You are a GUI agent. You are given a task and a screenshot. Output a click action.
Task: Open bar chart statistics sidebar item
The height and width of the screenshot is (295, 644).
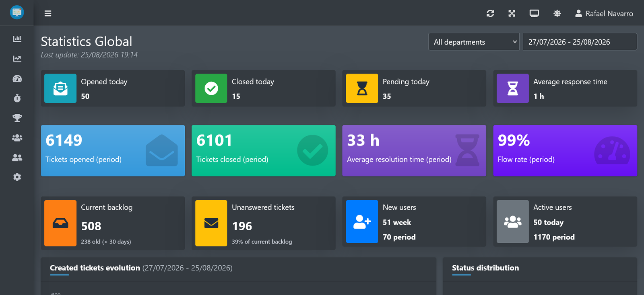(x=17, y=39)
